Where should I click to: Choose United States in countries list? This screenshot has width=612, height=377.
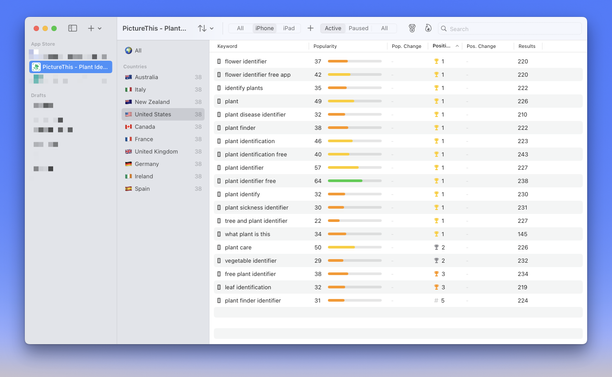click(163, 114)
